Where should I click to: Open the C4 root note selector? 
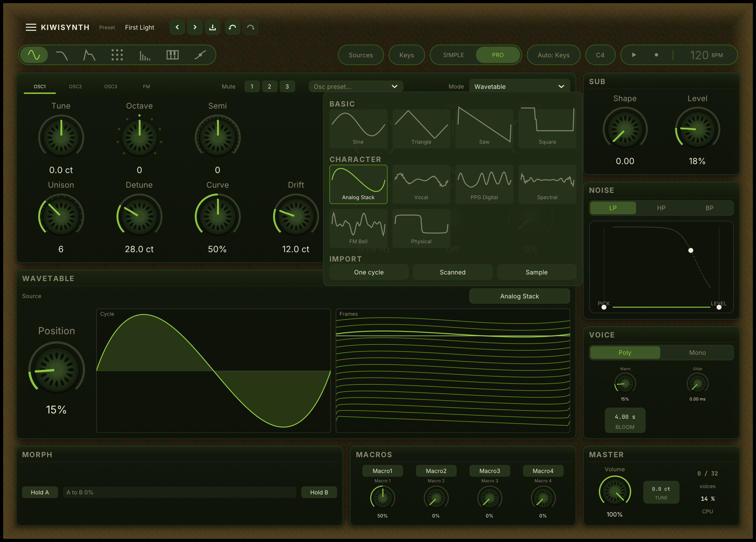pos(600,55)
